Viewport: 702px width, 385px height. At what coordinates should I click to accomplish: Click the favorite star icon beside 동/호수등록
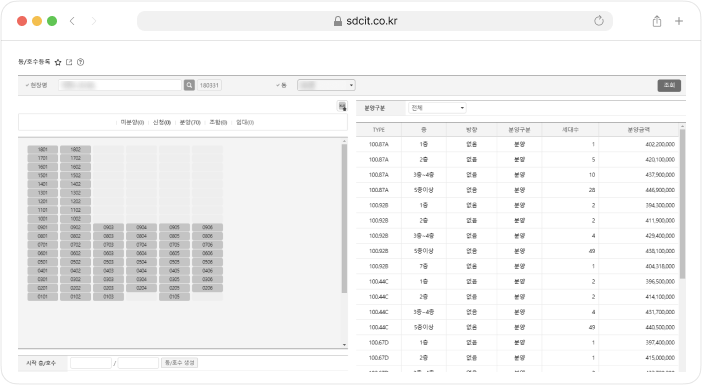(x=58, y=62)
